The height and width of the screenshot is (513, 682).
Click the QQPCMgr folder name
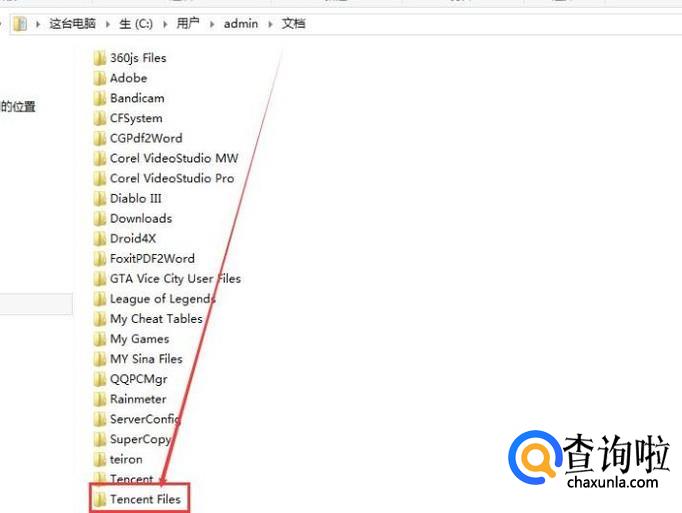(x=138, y=379)
